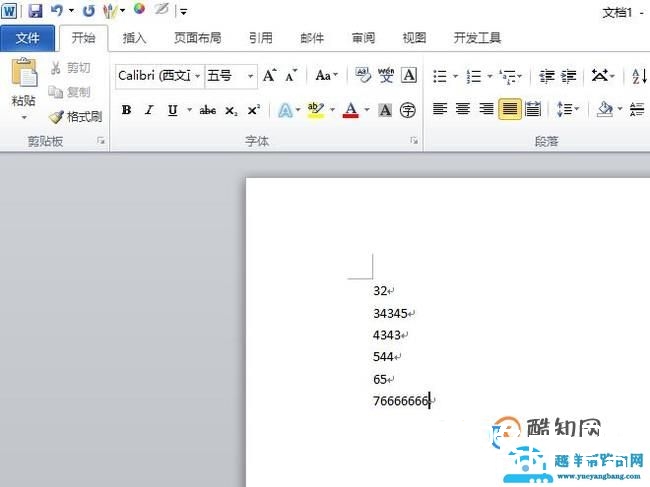Screen dimensions: 650x487
Task: Expand the Font dialog launcher (字体)
Action: tap(414, 142)
